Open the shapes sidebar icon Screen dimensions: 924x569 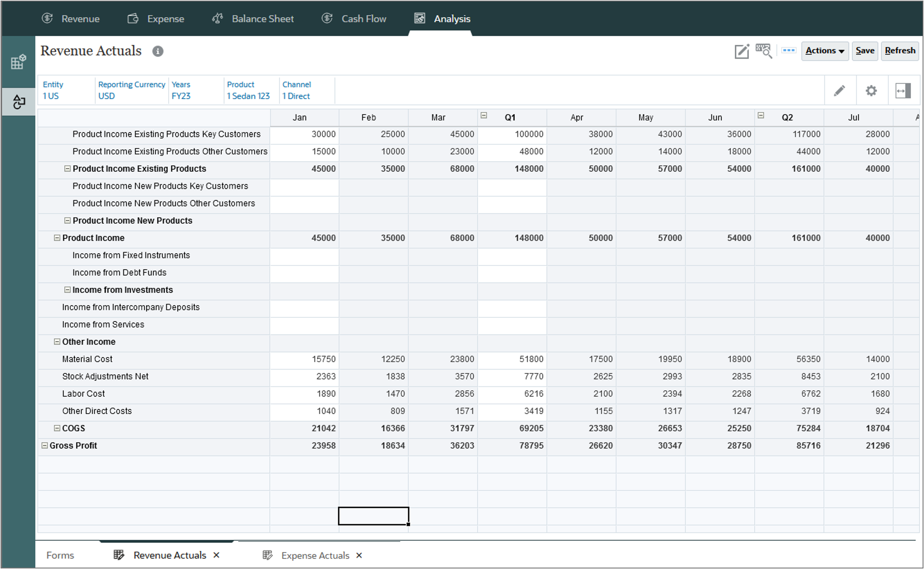tap(18, 102)
